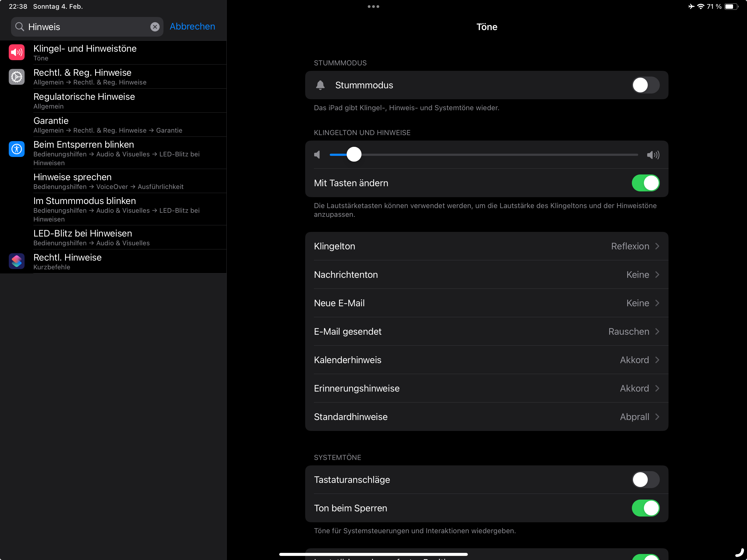Click the ringer volume slider knob

tap(354, 155)
